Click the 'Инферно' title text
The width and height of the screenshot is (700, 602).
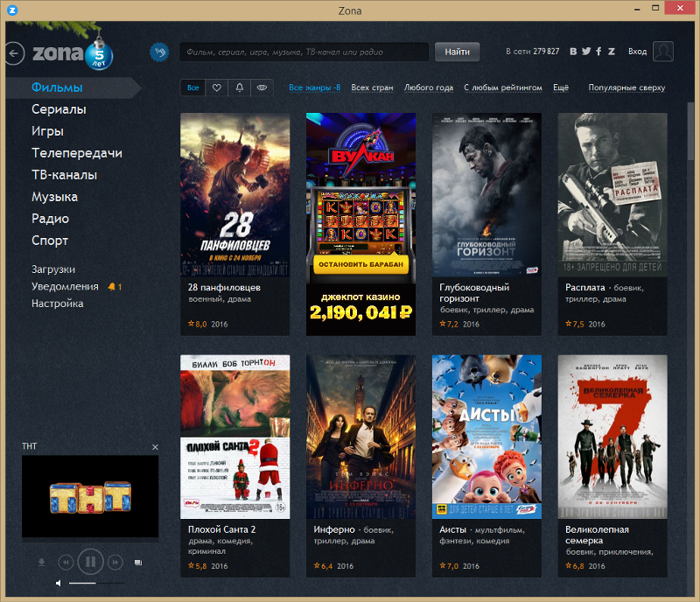coord(334,529)
